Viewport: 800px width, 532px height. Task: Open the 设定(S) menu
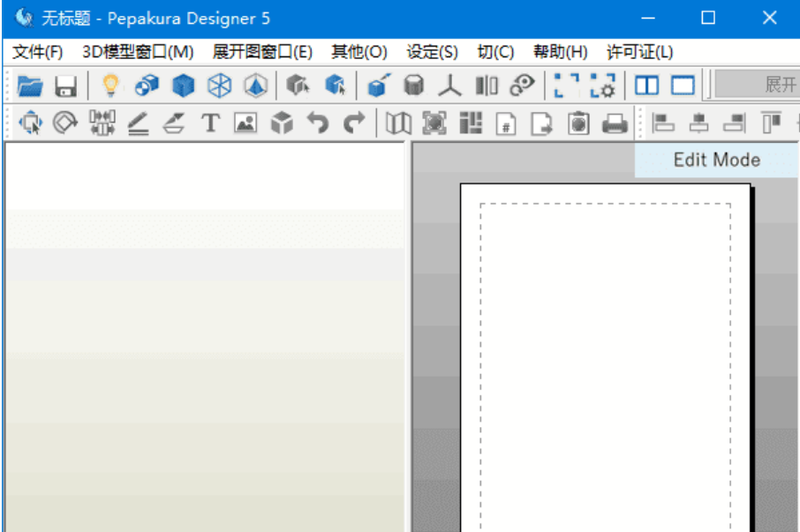430,52
